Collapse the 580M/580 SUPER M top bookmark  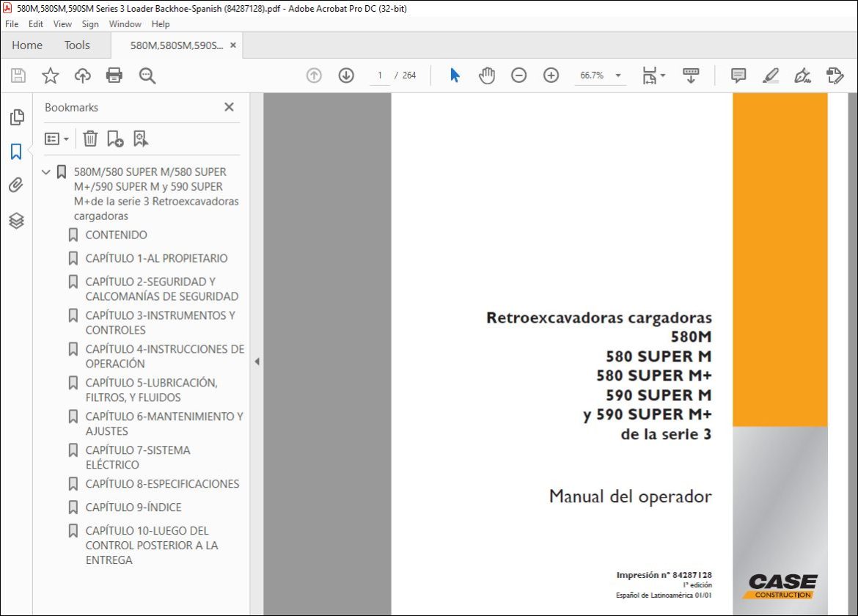point(46,172)
